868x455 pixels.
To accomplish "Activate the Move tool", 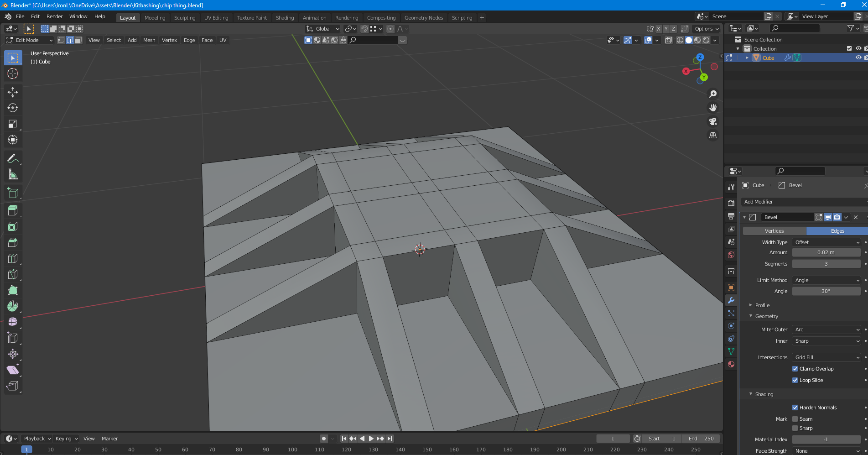I will (x=13, y=92).
